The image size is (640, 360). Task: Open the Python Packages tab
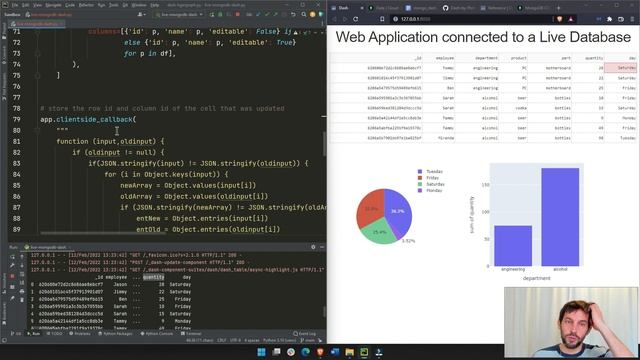click(x=116, y=334)
